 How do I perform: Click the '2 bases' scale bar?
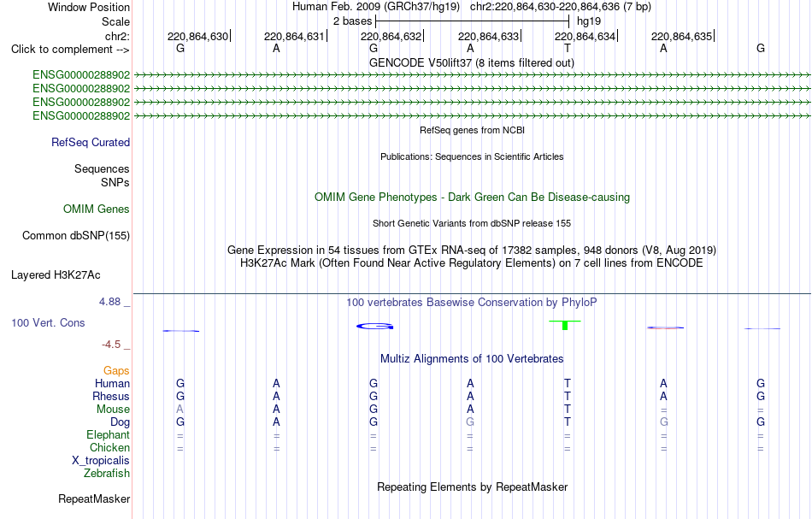473,21
